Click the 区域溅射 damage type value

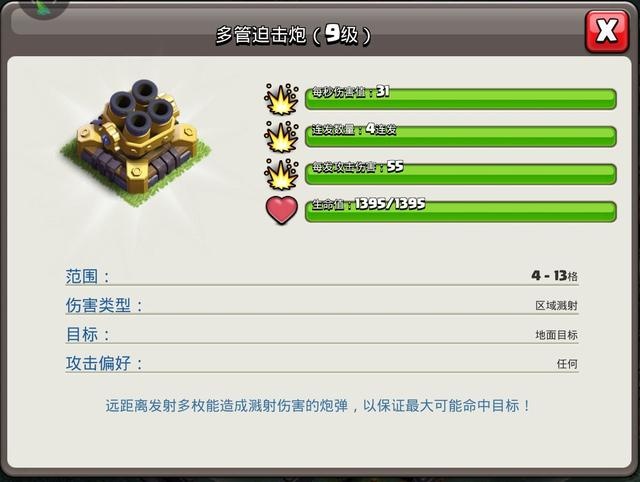[556, 305]
